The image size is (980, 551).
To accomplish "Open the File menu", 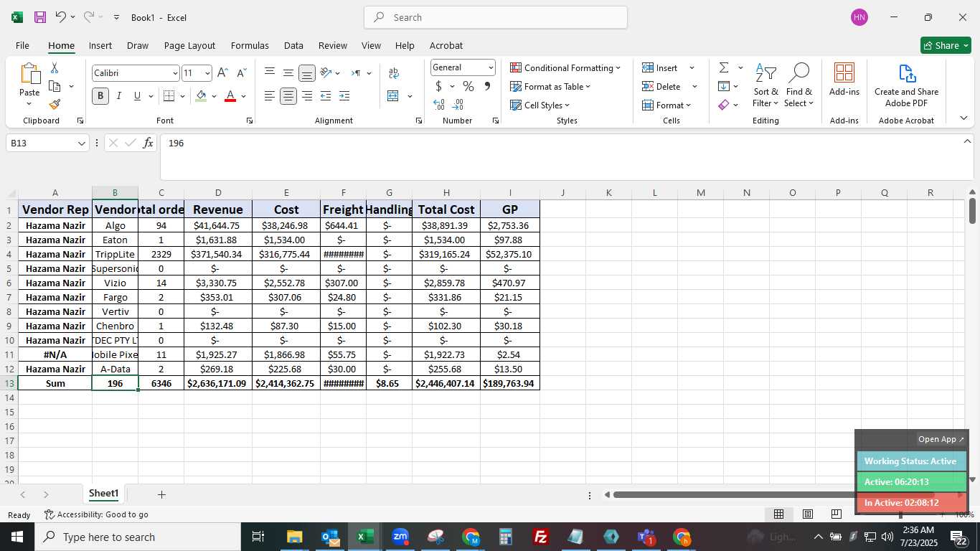I will coord(22,45).
